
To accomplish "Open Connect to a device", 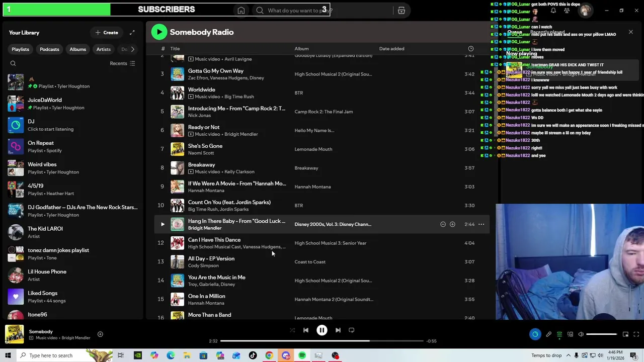I will tap(570, 334).
